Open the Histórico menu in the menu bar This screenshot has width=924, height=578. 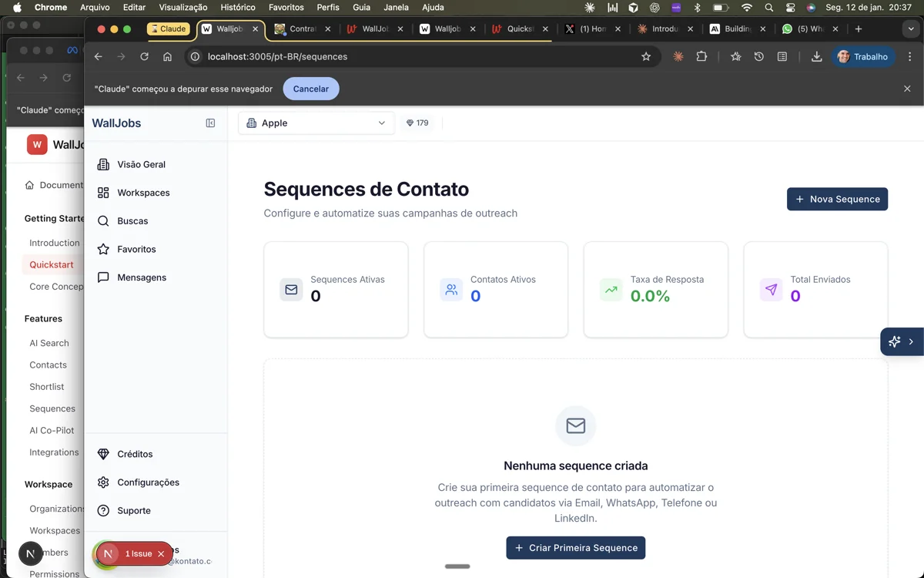(x=237, y=7)
